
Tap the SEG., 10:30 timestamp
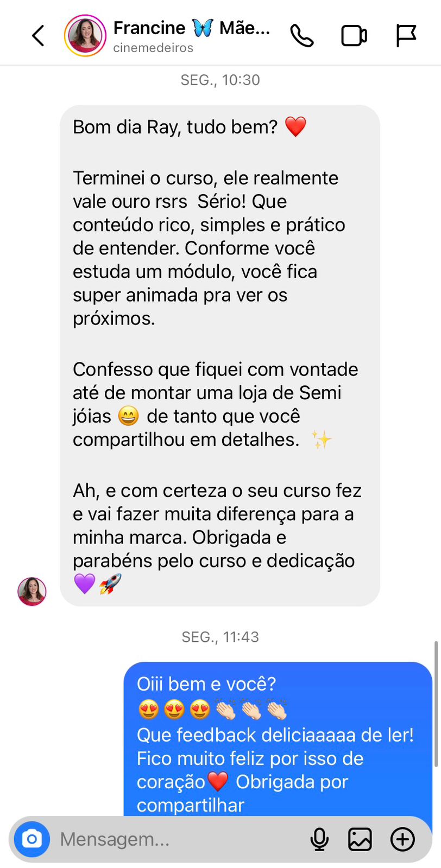[220, 80]
